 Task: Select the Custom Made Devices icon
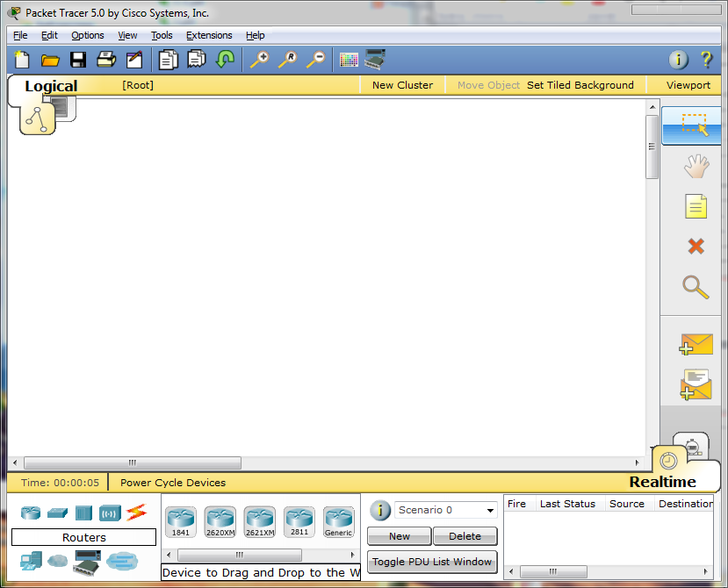(88, 563)
